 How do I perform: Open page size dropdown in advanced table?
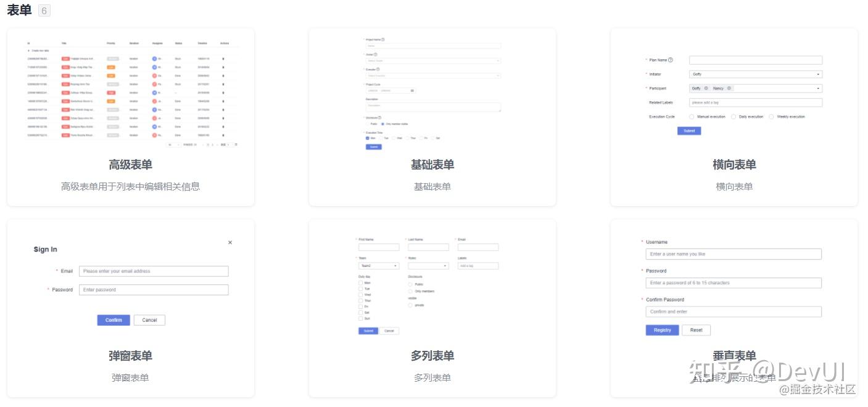(173, 144)
